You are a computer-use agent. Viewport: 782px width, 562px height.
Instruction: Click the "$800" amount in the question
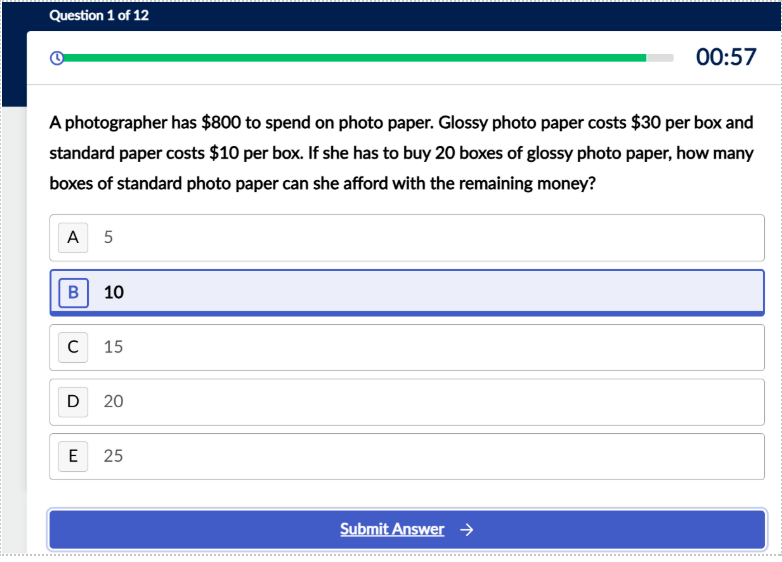click(221, 124)
